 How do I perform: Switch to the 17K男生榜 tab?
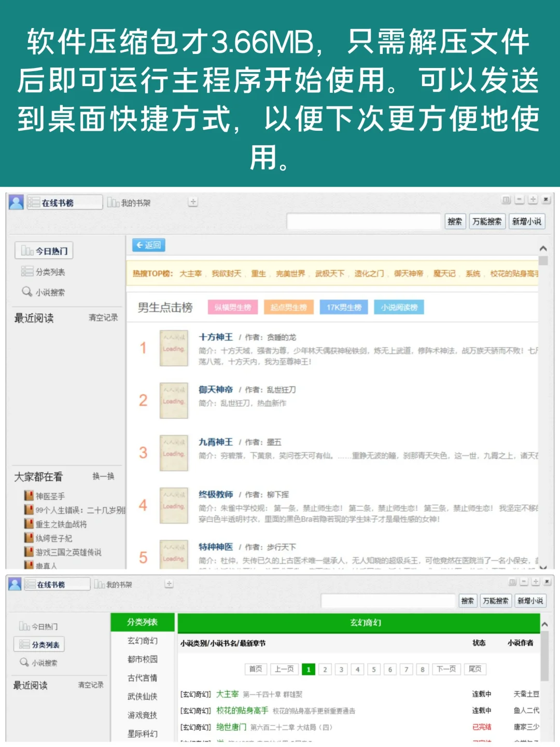click(345, 307)
